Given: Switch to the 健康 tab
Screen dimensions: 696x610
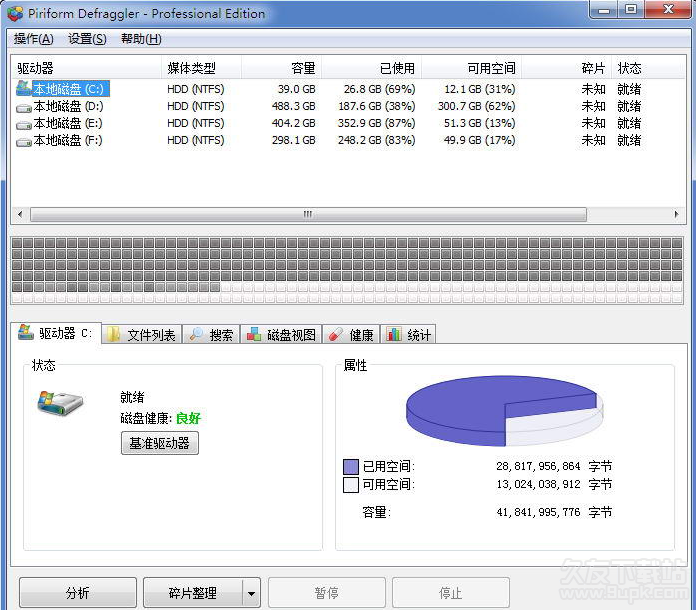Looking at the screenshot, I should (352, 334).
